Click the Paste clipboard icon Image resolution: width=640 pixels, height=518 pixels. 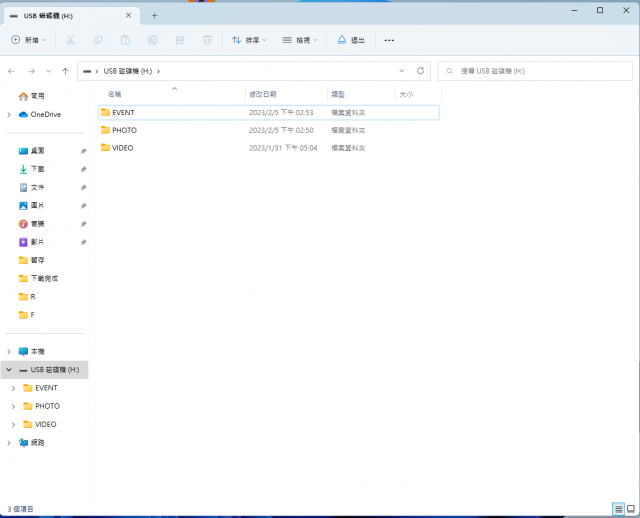click(125, 40)
